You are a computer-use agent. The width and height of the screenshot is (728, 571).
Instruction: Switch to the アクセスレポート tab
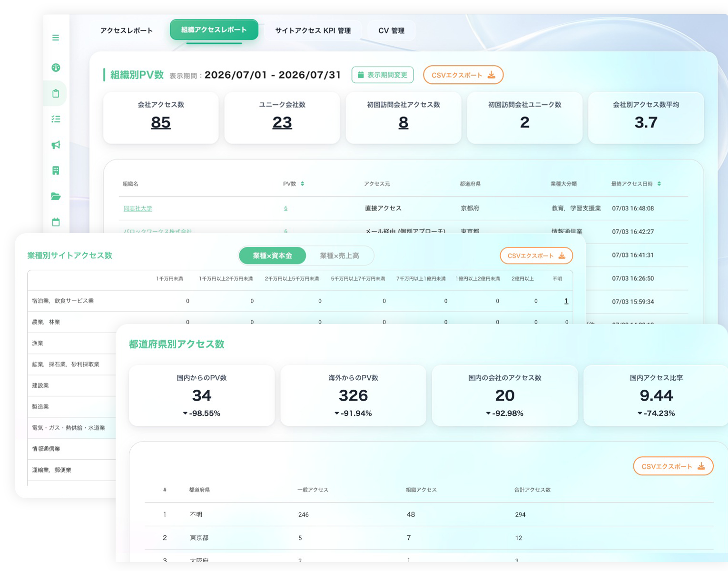(x=127, y=30)
